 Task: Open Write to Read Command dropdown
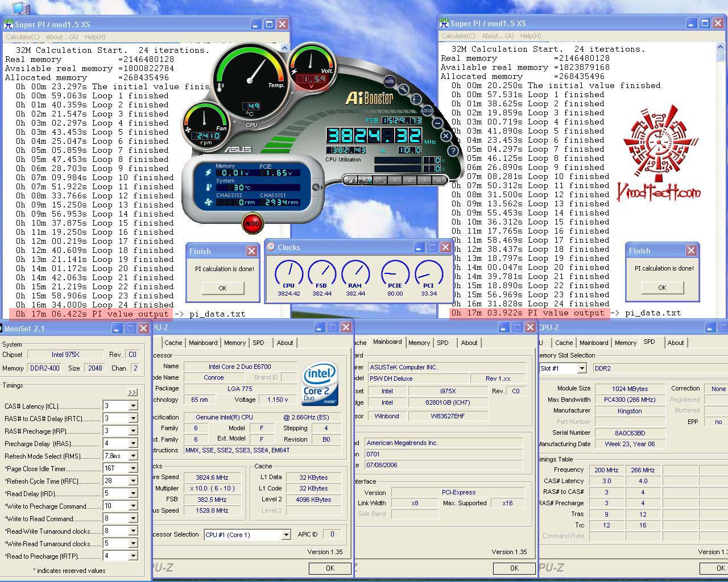pyautogui.click(x=133, y=518)
